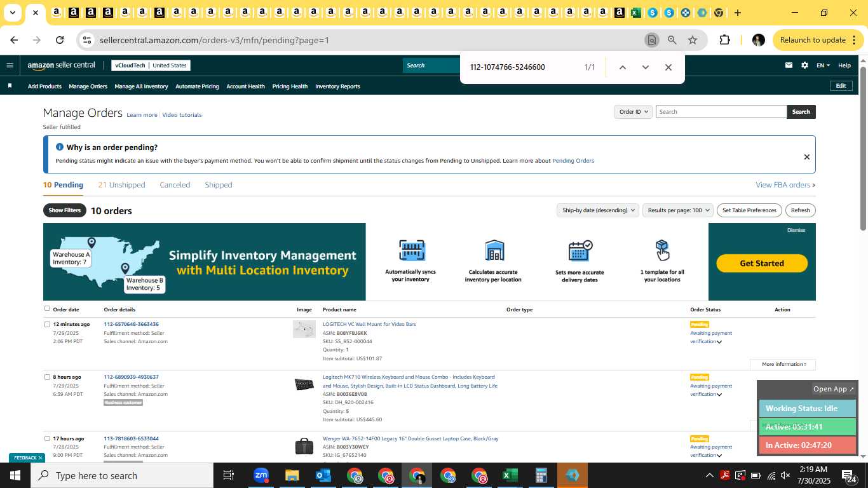Go to next find result

(x=646, y=67)
